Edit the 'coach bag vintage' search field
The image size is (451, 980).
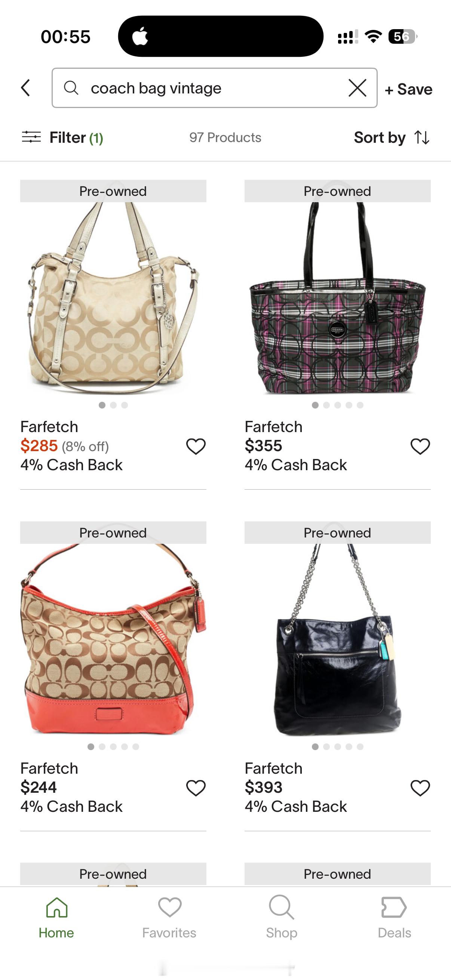[214, 88]
